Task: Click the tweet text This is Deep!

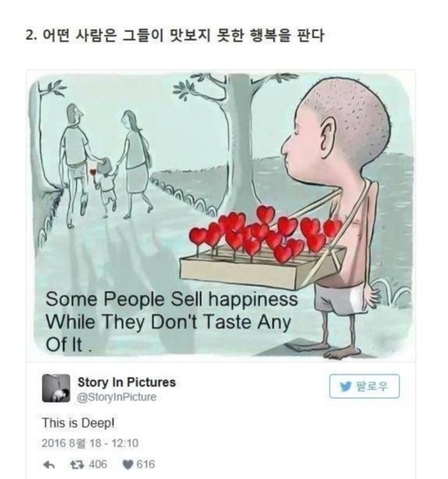Action: click(x=78, y=423)
